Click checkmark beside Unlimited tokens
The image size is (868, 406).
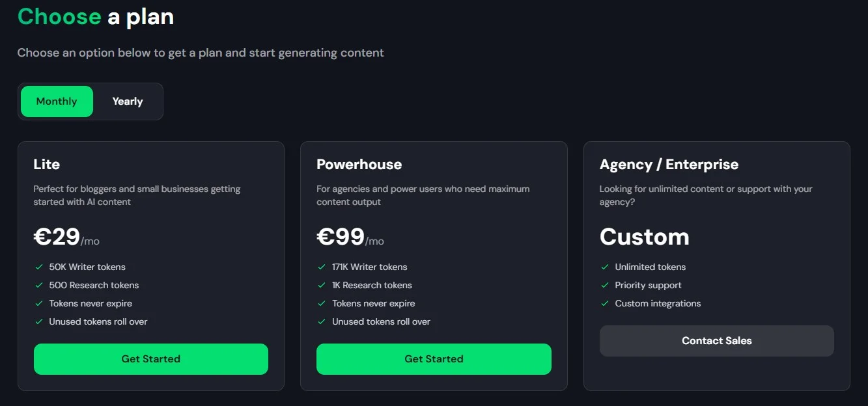pos(604,267)
